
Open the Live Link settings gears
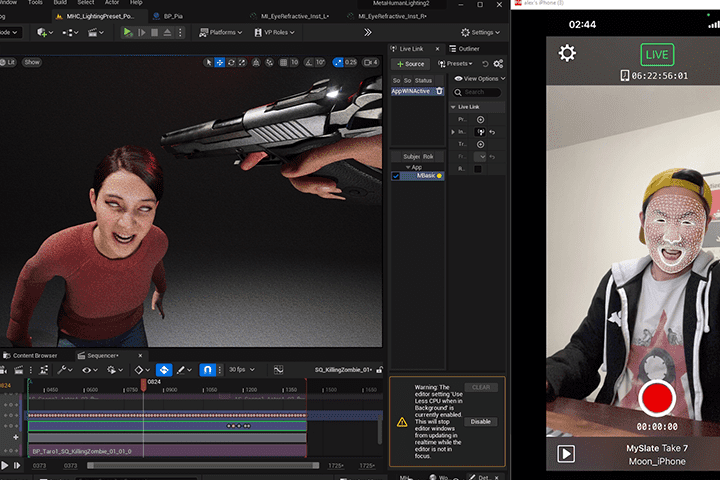tap(498, 64)
